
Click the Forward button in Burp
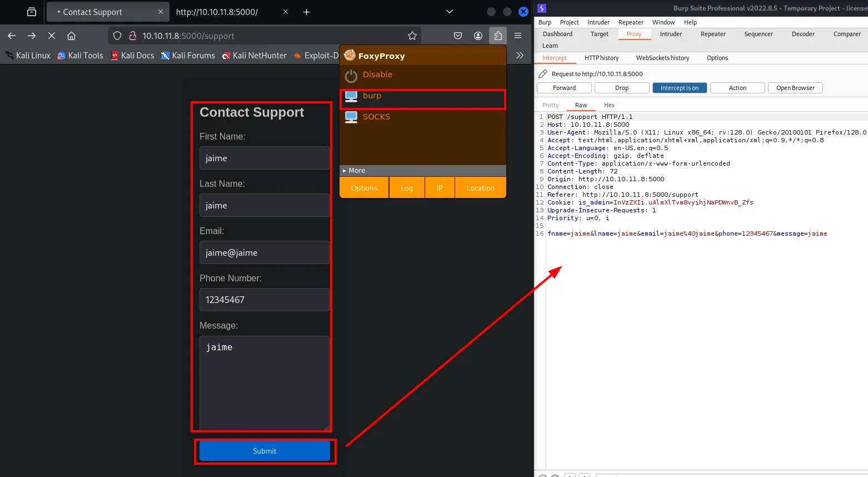point(564,88)
